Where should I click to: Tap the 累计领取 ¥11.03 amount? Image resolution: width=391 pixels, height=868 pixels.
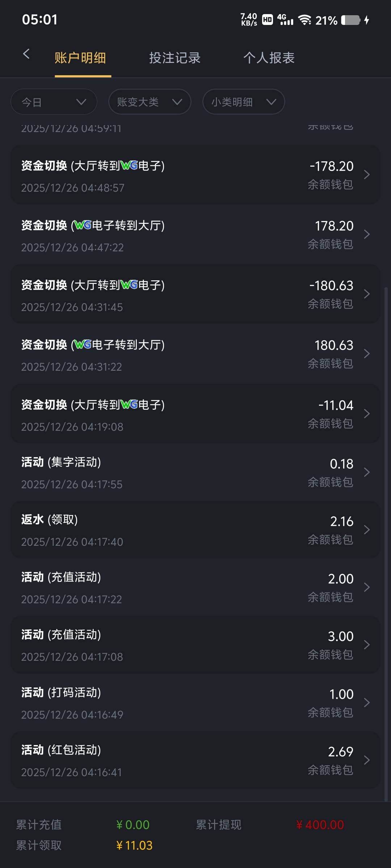point(134,846)
